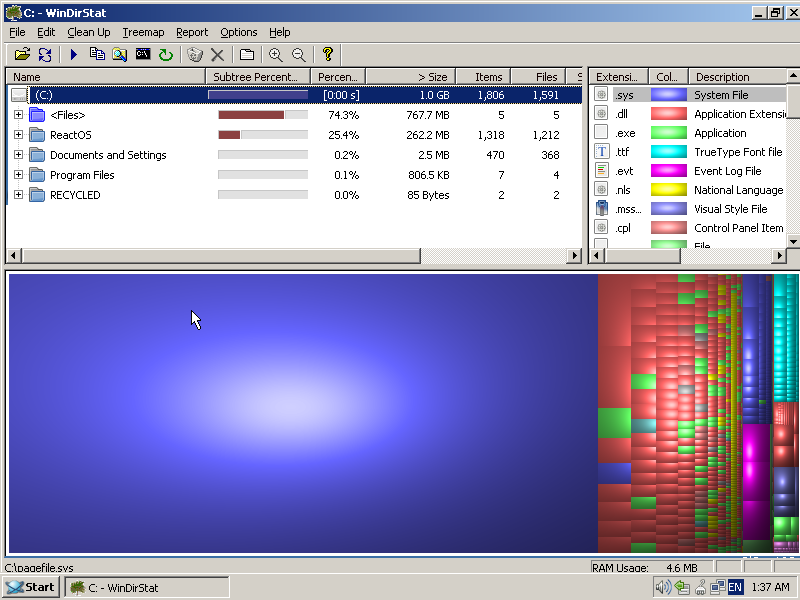Click the RECYCLED folder icon
The image size is (800, 600).
point(37,195)
